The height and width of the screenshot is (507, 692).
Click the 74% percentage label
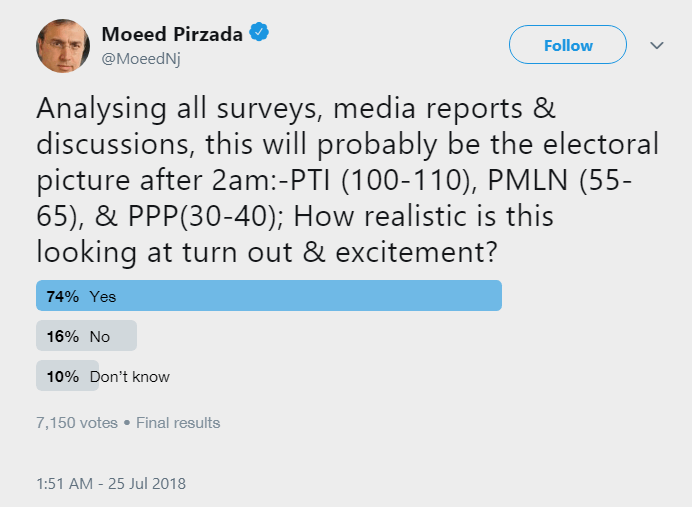(61, 297)
